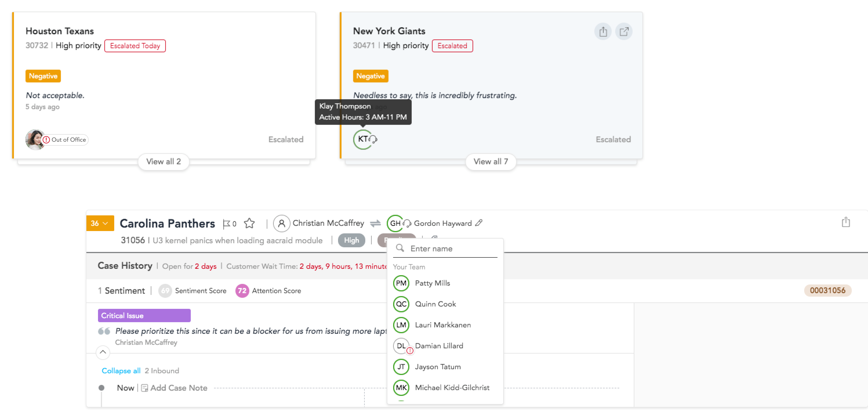868x411 pixels.
Task: Open New York Giants case in new window
Action: click(624, 32)
